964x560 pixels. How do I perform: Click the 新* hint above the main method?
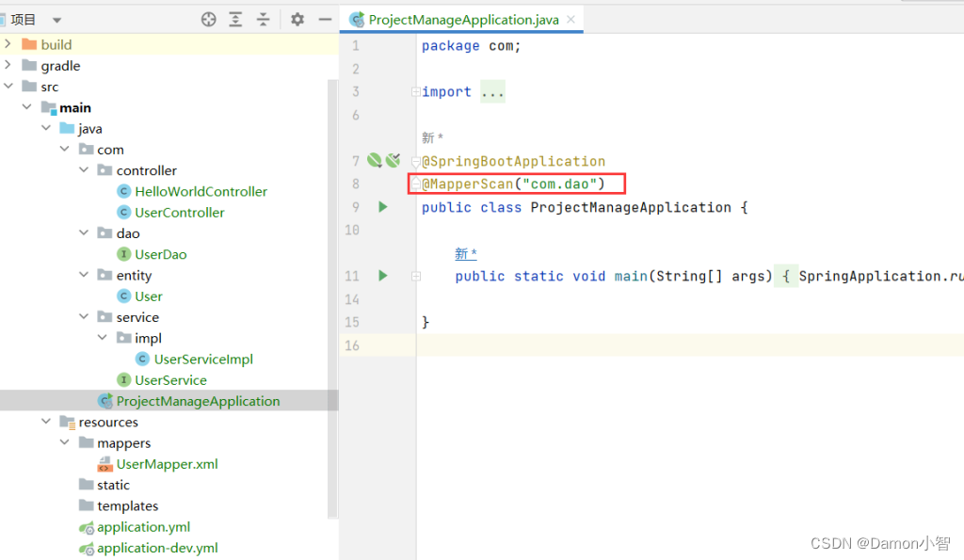463,252
